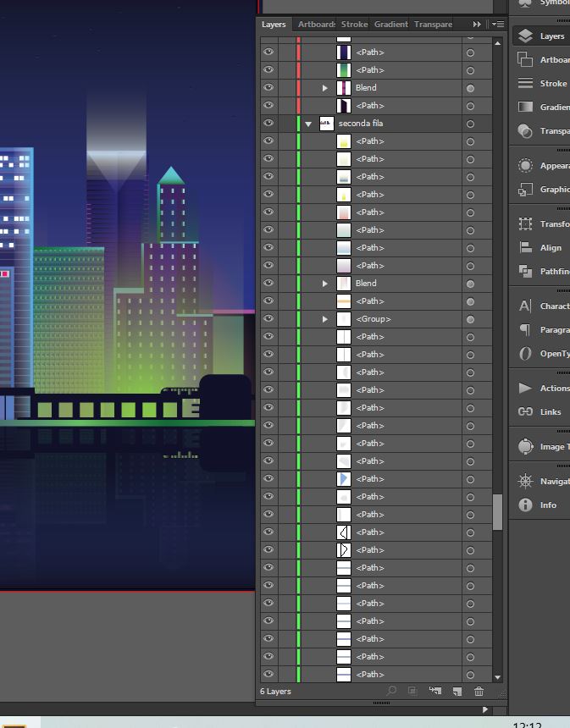Switch to the Stroke tab
570x728 pixels.
354,25
